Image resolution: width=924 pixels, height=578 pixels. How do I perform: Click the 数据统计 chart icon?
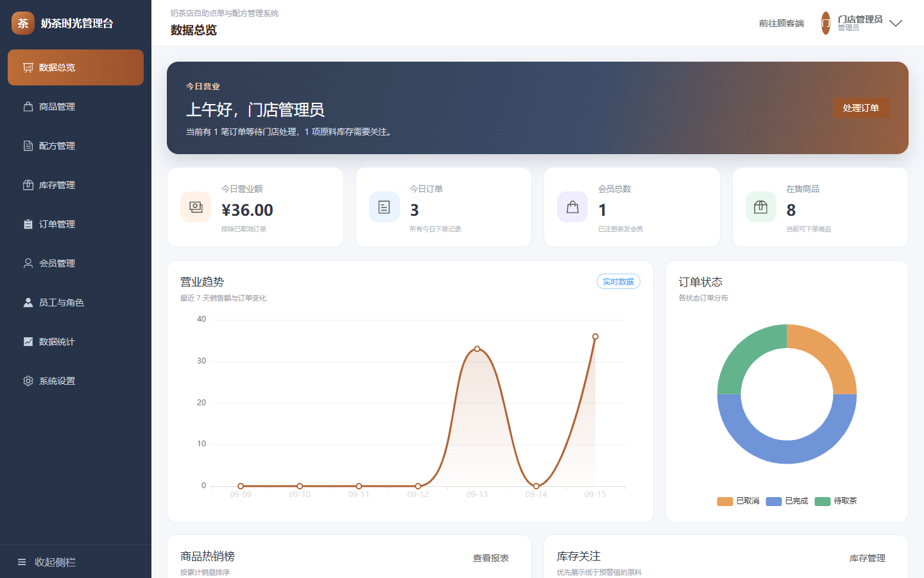pyautogui.click(x=28, y=342)
